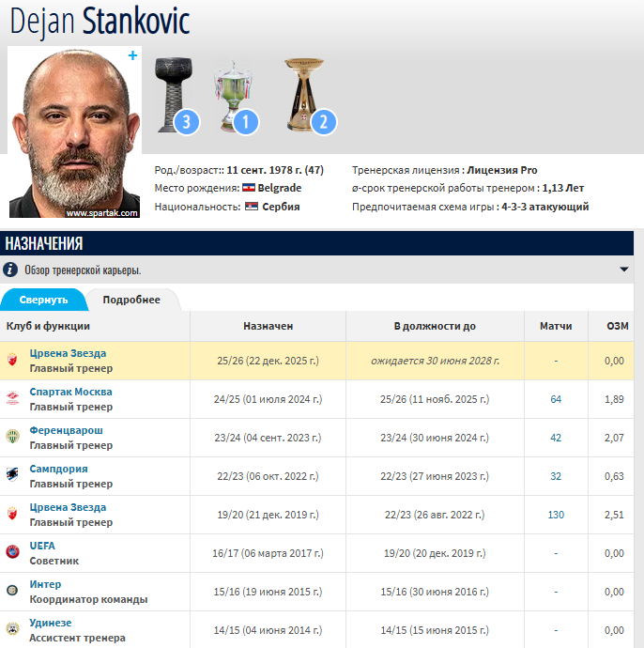
Task: Open the silver cup trophy with badge 1
Action: (236, 97)
